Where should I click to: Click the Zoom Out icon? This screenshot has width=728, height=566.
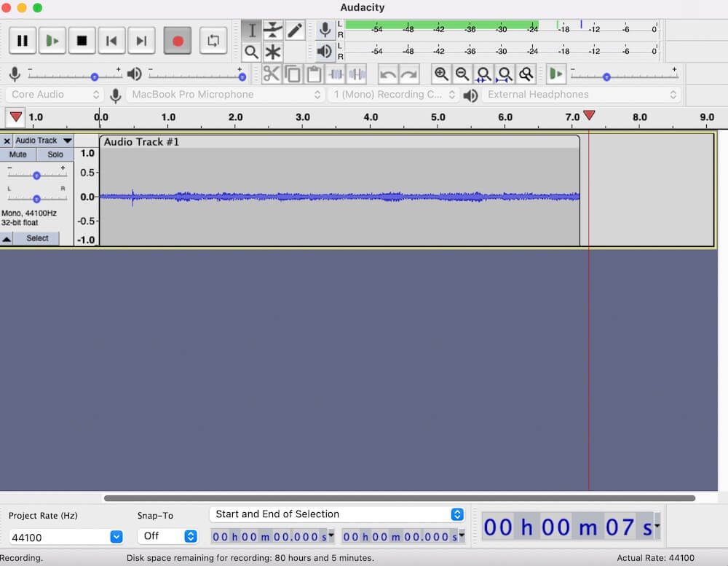click(462, 74)
